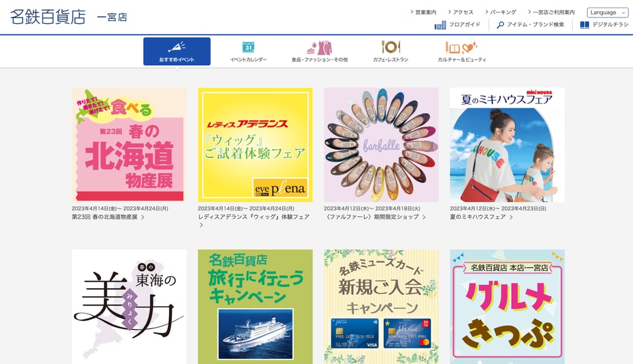Open the Language dropdown
The image size is (633, 364).
(608, 13)
